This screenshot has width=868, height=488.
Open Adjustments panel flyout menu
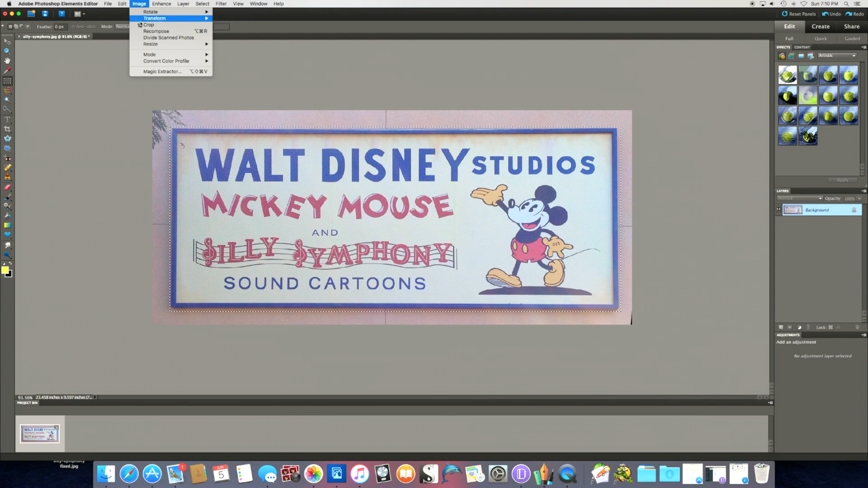(x=864, y=335)
